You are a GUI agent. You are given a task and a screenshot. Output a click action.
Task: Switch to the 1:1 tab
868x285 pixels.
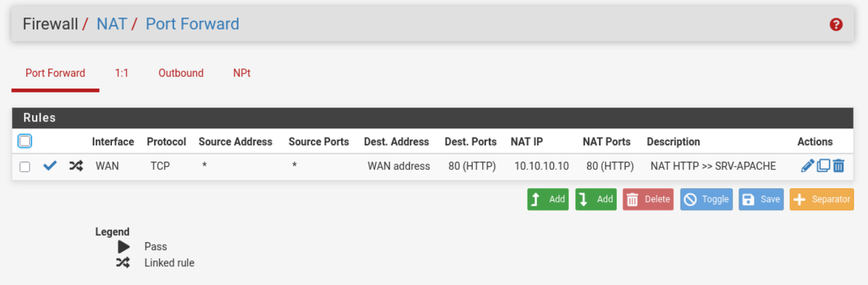point(121,73)
